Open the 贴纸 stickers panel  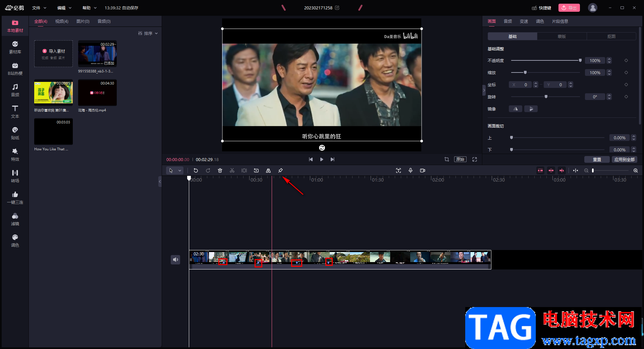(15, 134)
